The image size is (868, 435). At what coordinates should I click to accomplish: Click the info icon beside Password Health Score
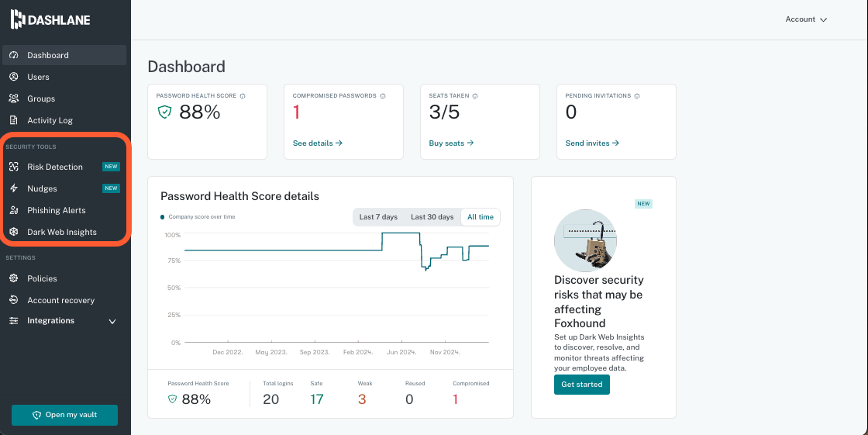click(243, 96)
